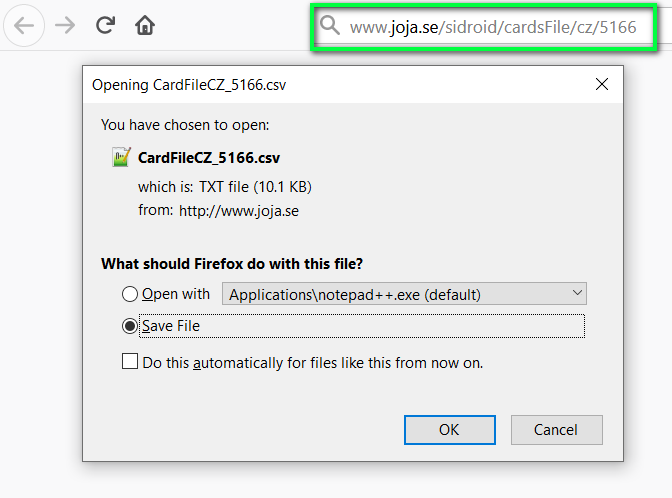Enable Do this automatically checkbox
This screenshot has width=672, height=498.
[130, 362]
